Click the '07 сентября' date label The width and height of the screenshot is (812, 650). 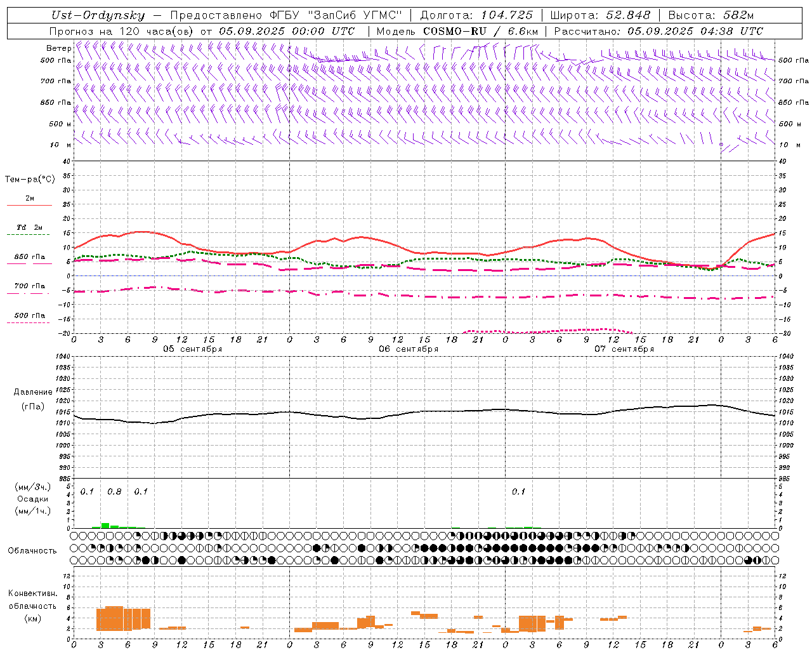(624, 349)
